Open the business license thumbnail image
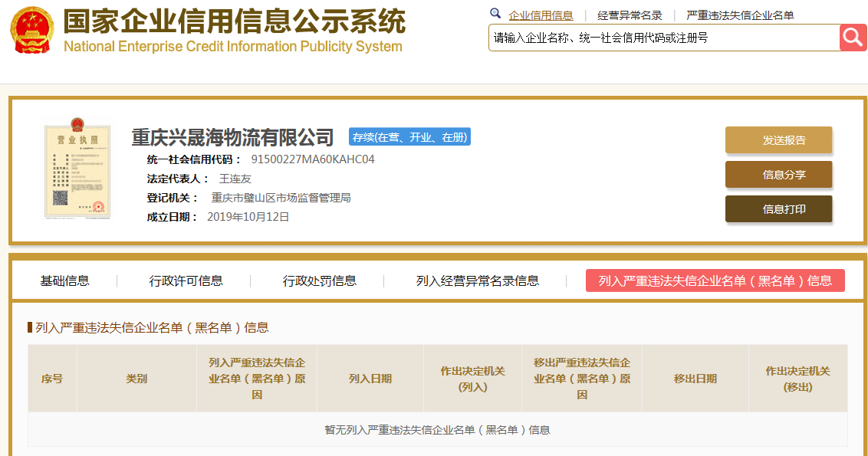Viewport: 868px width, 456px height. pos(77,169)
